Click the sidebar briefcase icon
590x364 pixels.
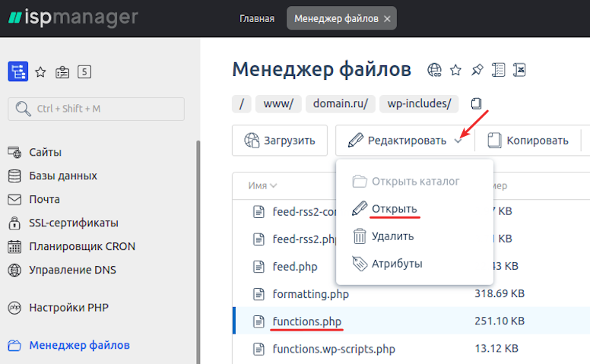click(62, 72)
